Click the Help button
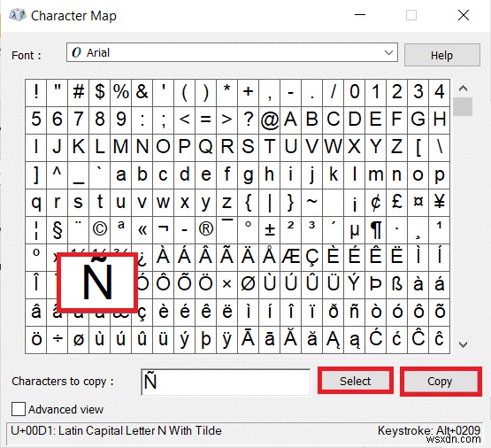This screenshot has height=448, width=491. pos(441,55)
